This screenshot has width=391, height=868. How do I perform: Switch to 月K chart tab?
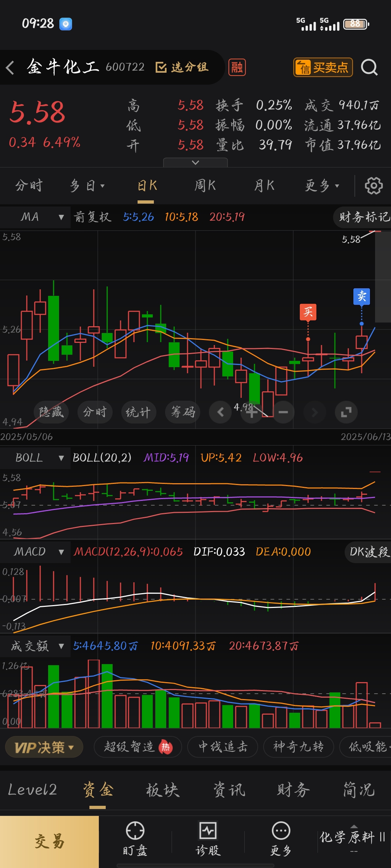pyautogui.click(x=264, y=186)
